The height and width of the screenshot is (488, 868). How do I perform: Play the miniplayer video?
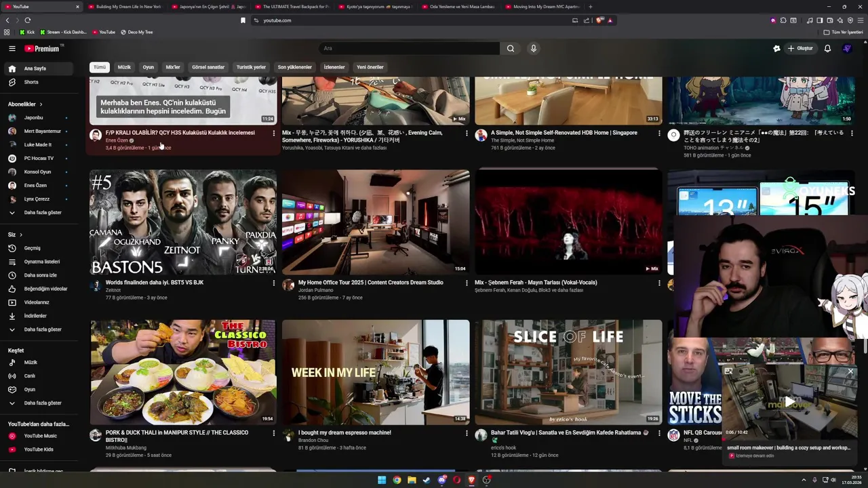[x=789, y=402]
